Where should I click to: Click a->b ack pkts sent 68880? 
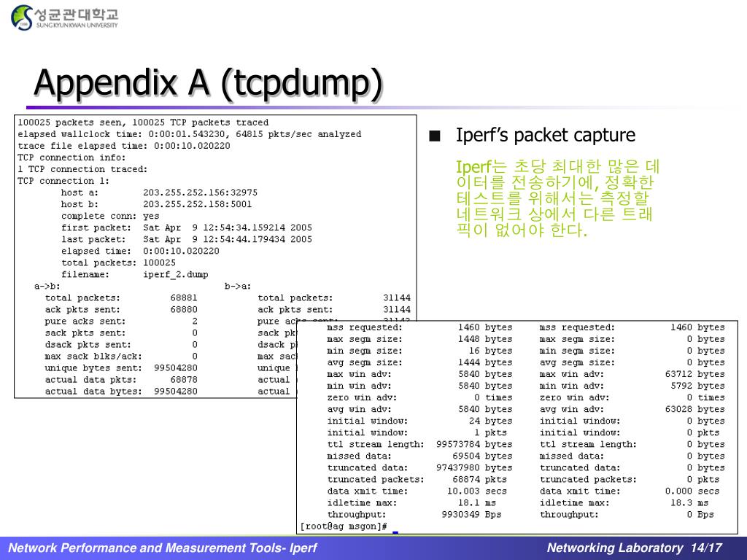pos(183,309)
